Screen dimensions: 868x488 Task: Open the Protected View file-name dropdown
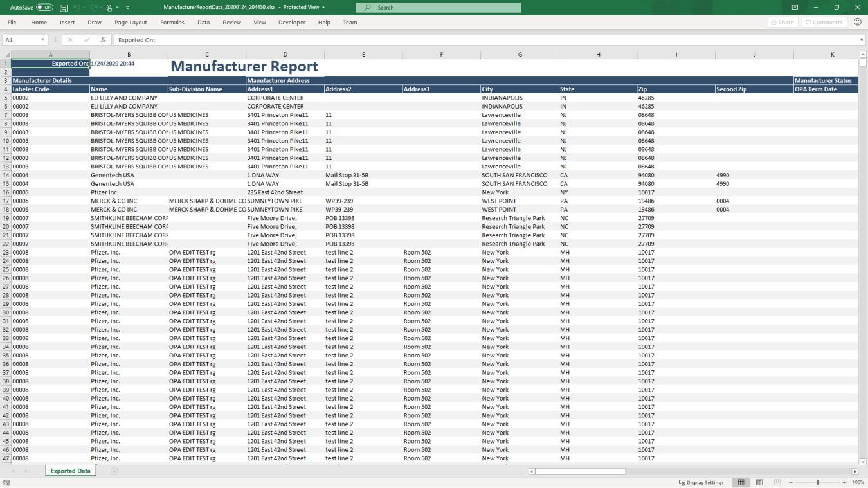click(323, 8)
